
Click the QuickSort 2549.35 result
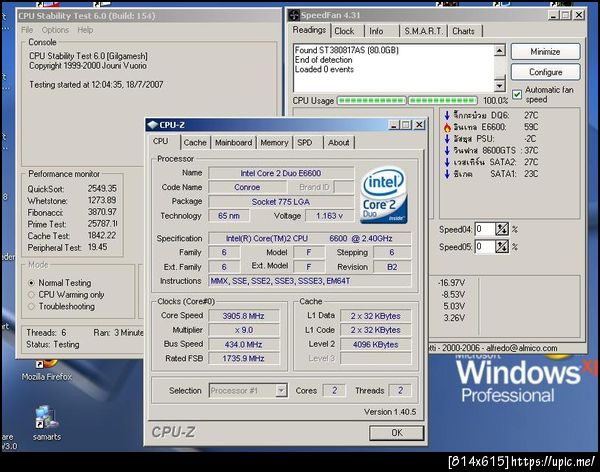point(102,189)
